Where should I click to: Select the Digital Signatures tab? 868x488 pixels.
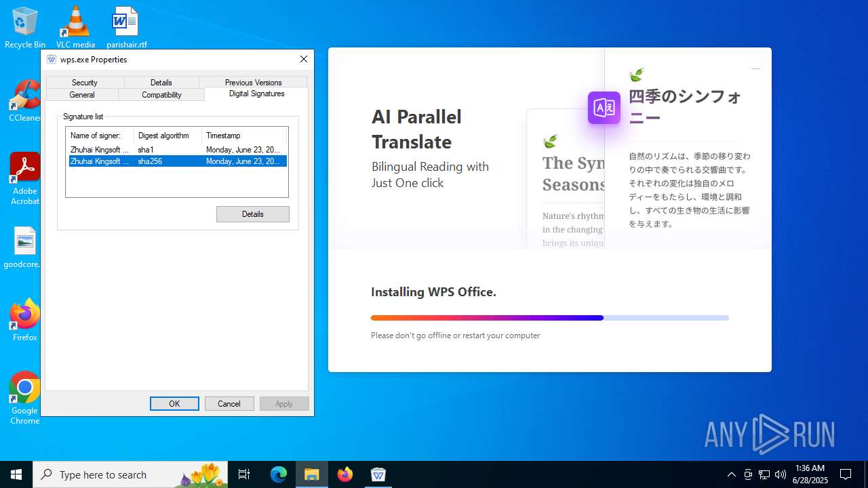(x=256, y=94)
